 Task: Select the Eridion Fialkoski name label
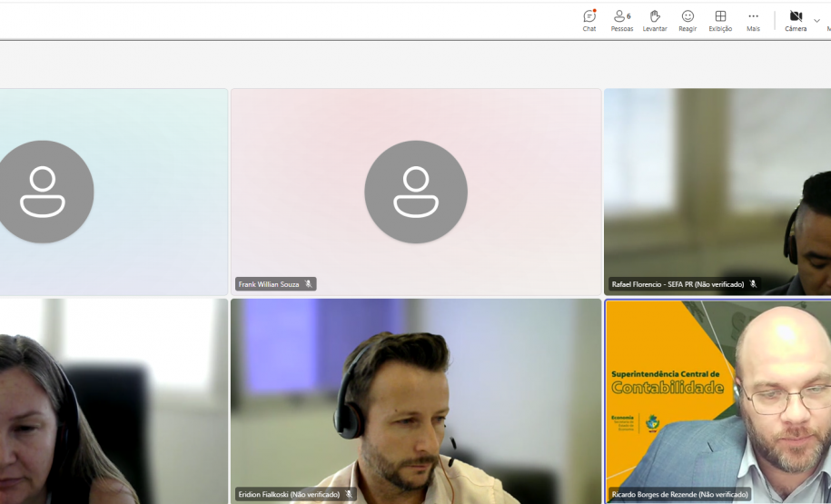click(x=289, y=495)
